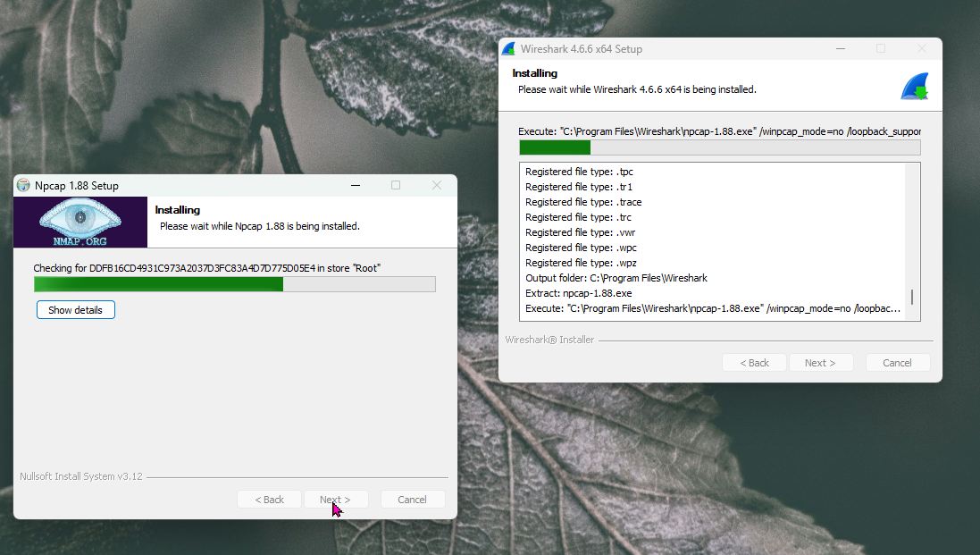Click Cancel in the Wireshark Setup window

(897, 363)
